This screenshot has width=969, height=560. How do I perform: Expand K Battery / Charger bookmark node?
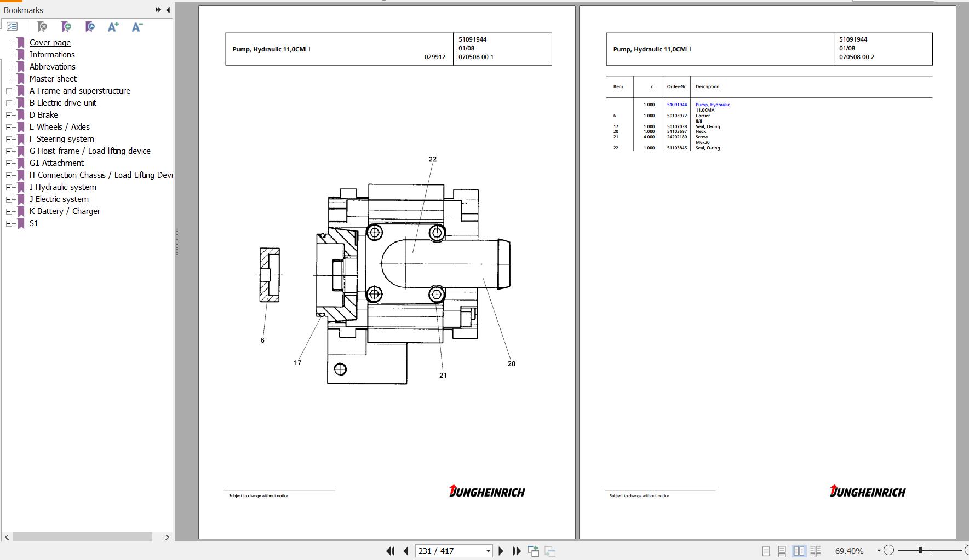[9, 211]
